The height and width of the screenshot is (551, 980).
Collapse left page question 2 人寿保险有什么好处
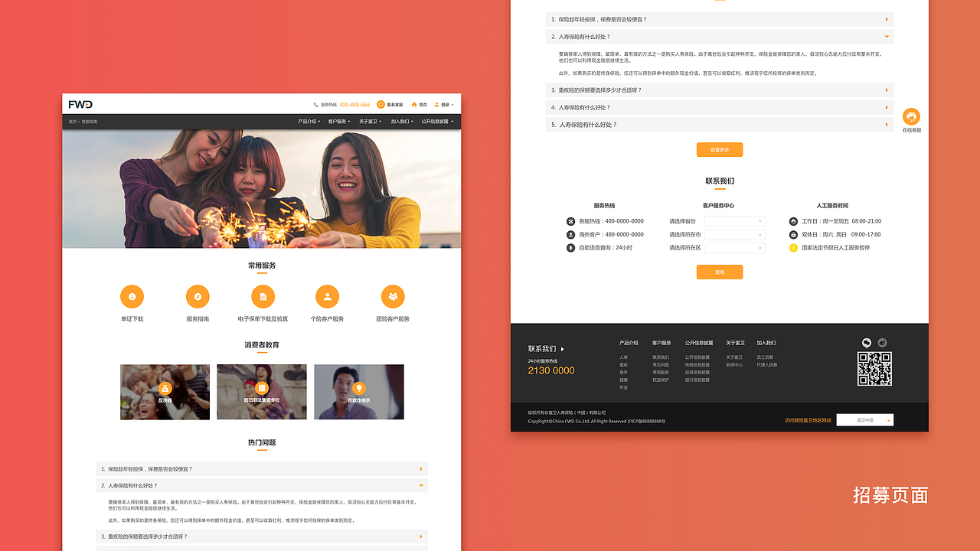point(262,485)
